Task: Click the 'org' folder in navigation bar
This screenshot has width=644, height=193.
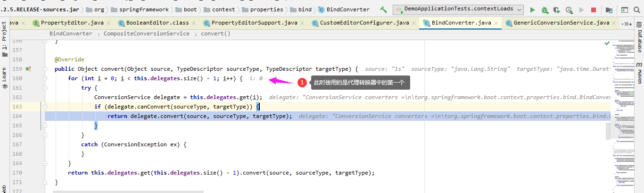Action: (94, 9)
